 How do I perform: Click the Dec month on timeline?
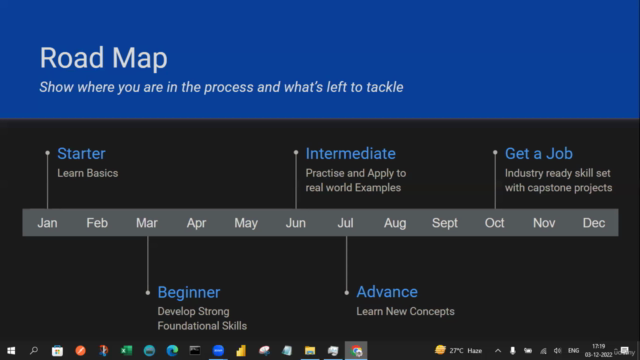coord(594,223)
